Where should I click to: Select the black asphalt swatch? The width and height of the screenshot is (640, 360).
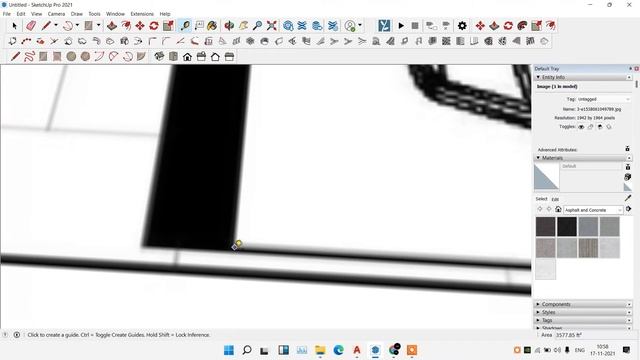coord(567,227)
